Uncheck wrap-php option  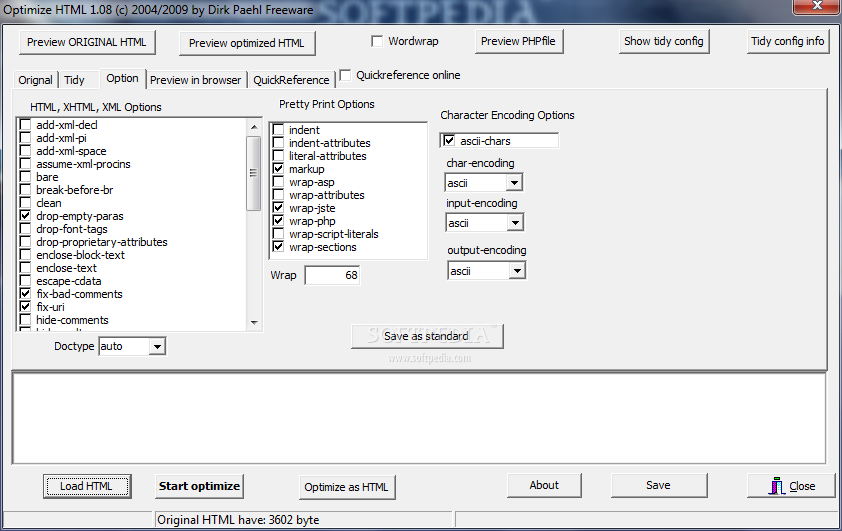278,221
